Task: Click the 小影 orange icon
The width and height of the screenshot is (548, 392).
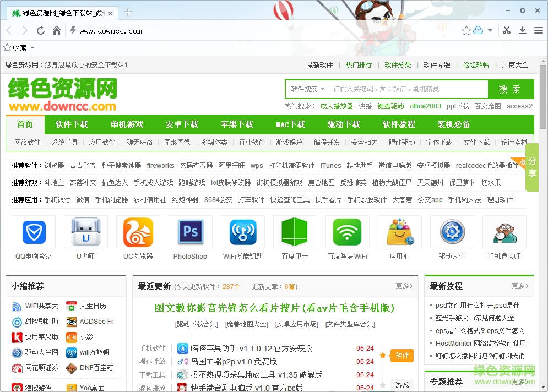Action: point(71,337)
